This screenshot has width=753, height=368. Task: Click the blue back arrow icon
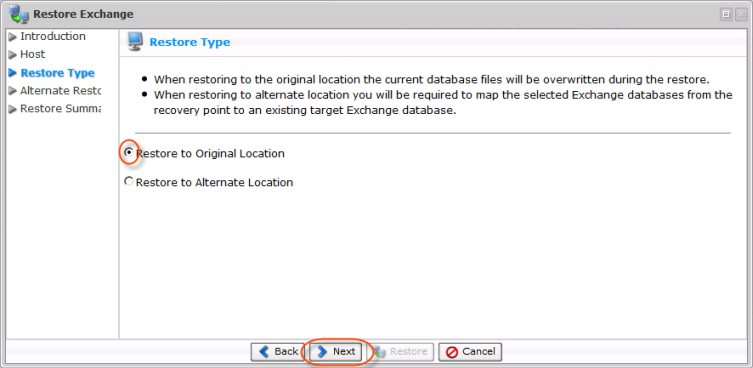[264, 352]
